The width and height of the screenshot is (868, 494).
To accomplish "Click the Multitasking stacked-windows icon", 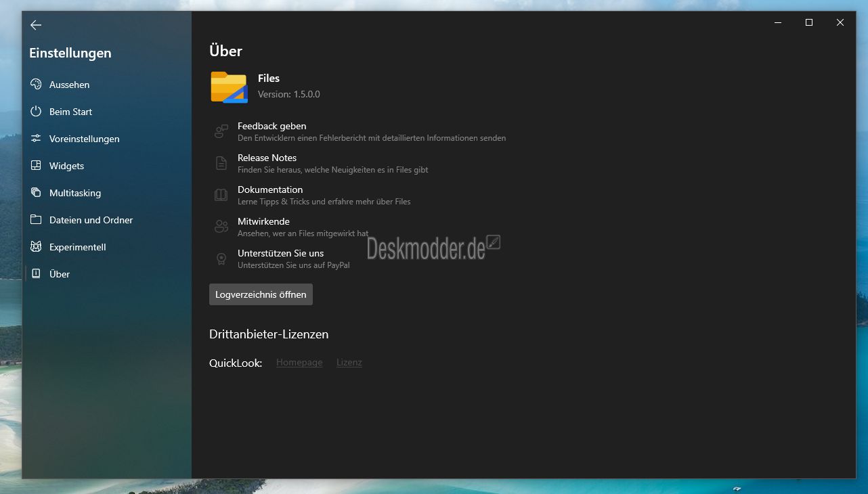I will [x=36, y=193].
